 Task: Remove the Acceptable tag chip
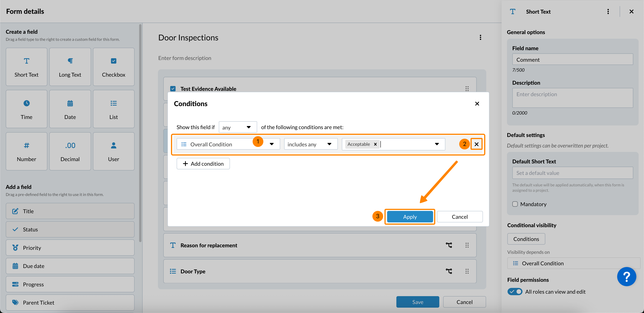[375, 144]
